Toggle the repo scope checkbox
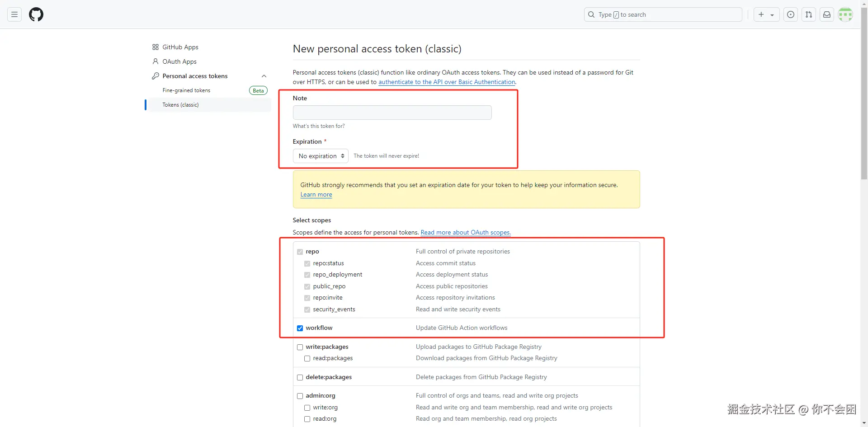This screenshot has height=427, width=868. point(300,252)
